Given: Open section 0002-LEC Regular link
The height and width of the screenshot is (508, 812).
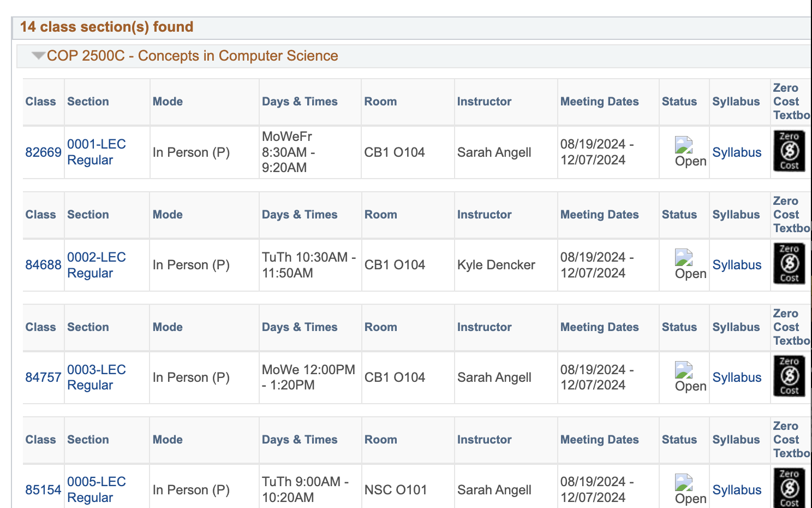Looking at the screenshot, I should coord(96,265).
